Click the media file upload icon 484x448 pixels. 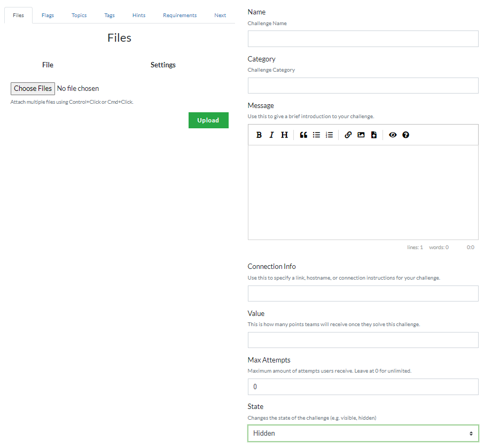point(374,135)
